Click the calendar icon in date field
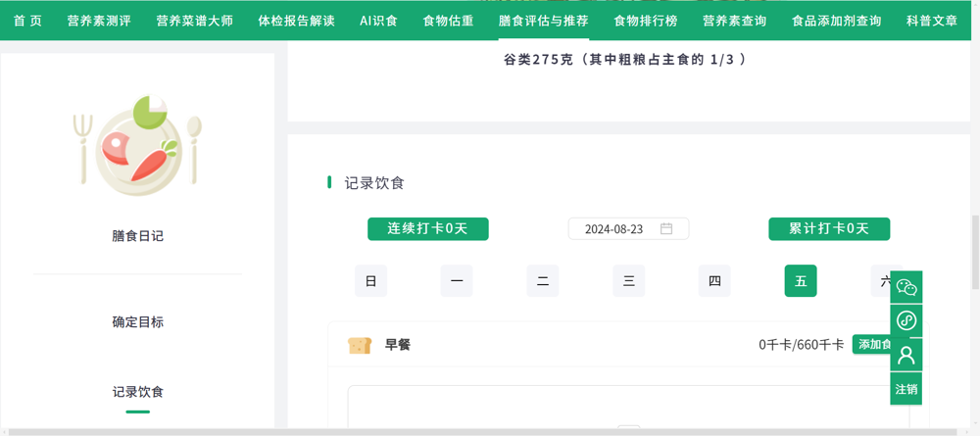 pos(666,229)
